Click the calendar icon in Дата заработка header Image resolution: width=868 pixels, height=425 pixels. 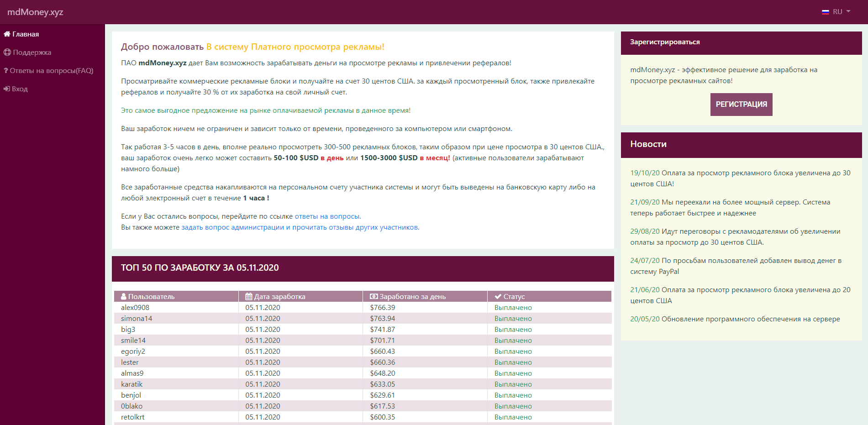pos(249,297)
